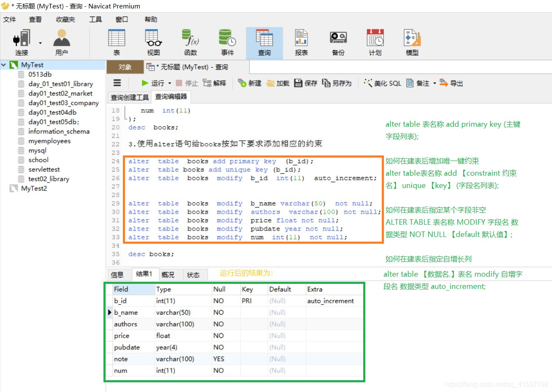
Task: Click the 导出 (Export) button
Action: (451, 83)
